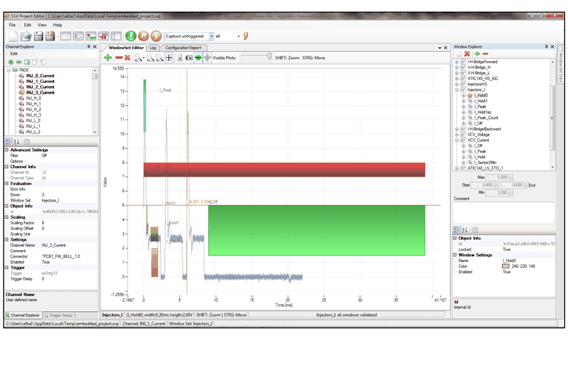The height and width of the screenshot is (392, 568).
Task: Click the camera snapshot icon in editor toolbar
Action: tap(189, 58)
